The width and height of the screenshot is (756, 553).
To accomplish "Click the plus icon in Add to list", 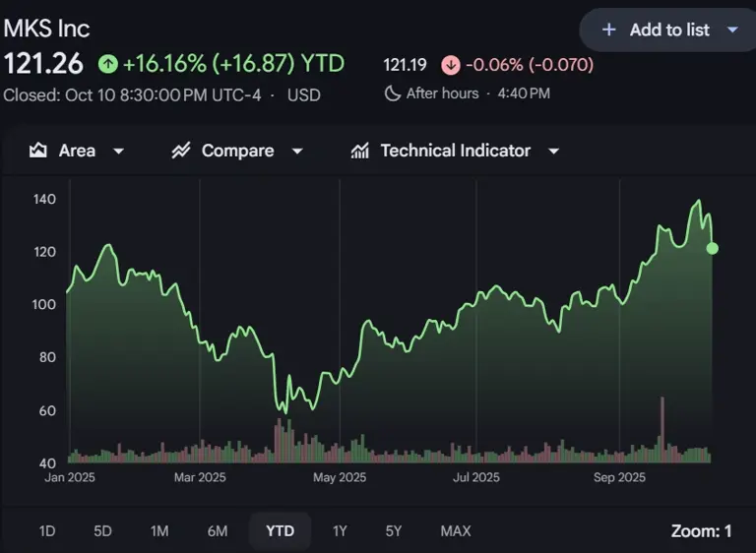I will [x=609, y=30].
